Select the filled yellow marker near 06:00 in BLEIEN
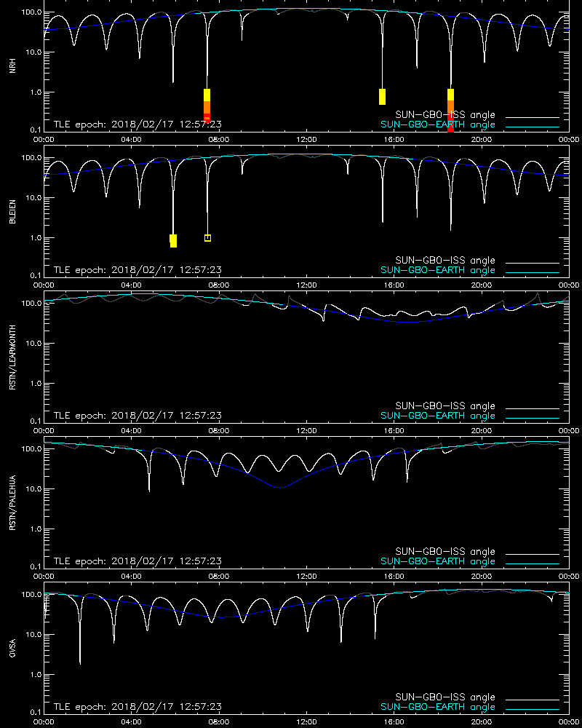582x728 pixels. tap(173, 240)
